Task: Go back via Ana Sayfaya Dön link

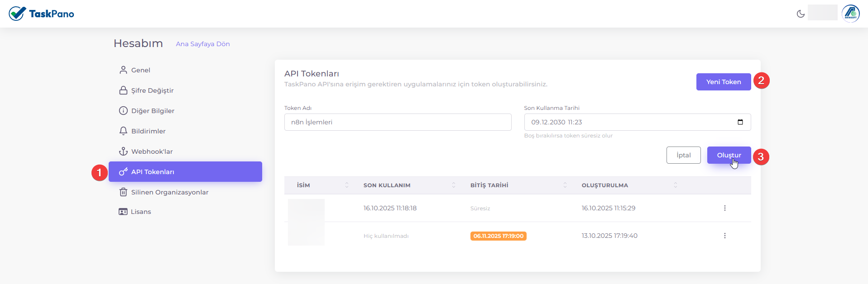Action: [202, 44]
